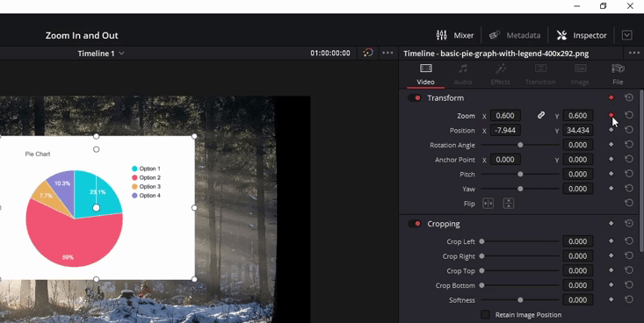Open the Metadata panel
644x323 pixels.
click(515, 35)
